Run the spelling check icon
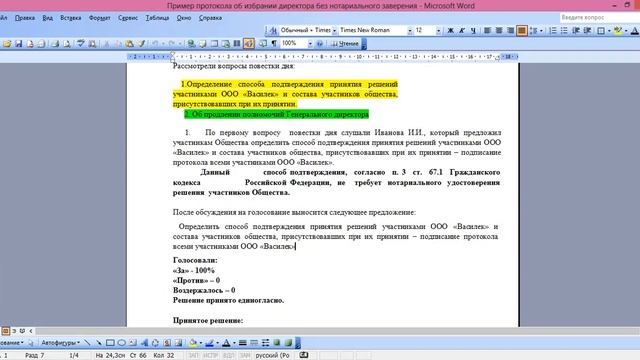This screenshot has height=360, width=640. [x=80, y=44]
